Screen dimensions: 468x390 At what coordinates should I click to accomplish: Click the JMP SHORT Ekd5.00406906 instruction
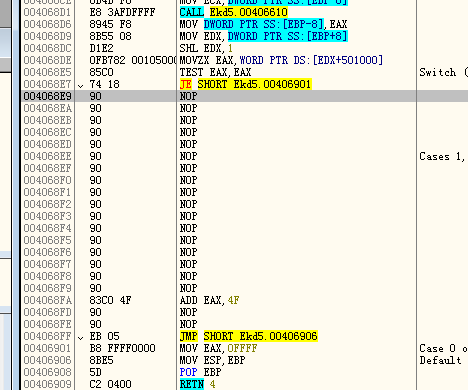click(x=249, y=336)
